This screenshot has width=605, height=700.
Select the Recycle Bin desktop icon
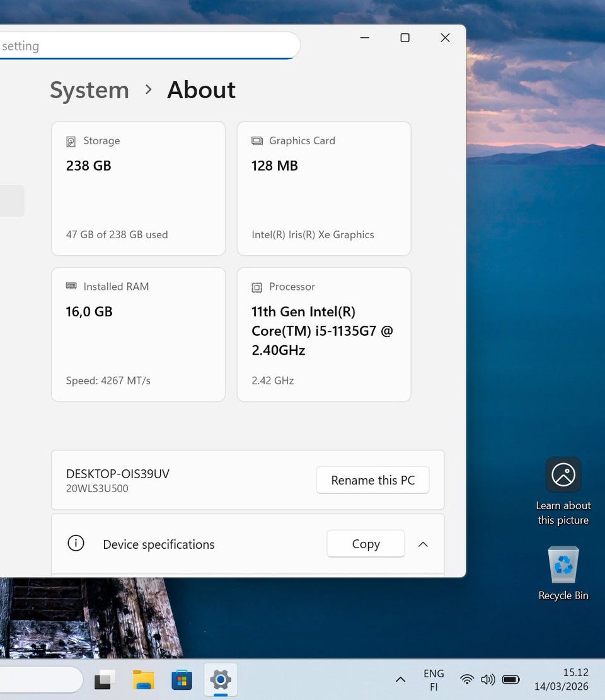[563, 573]
